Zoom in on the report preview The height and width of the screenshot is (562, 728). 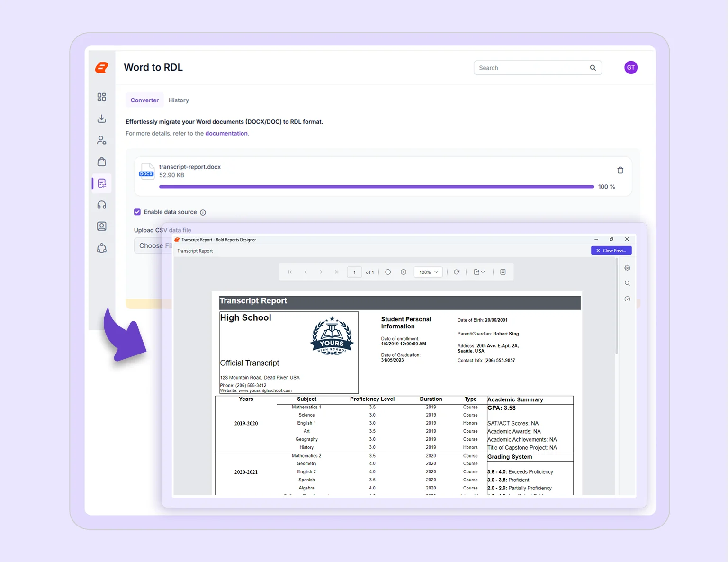tap(404, 272)
